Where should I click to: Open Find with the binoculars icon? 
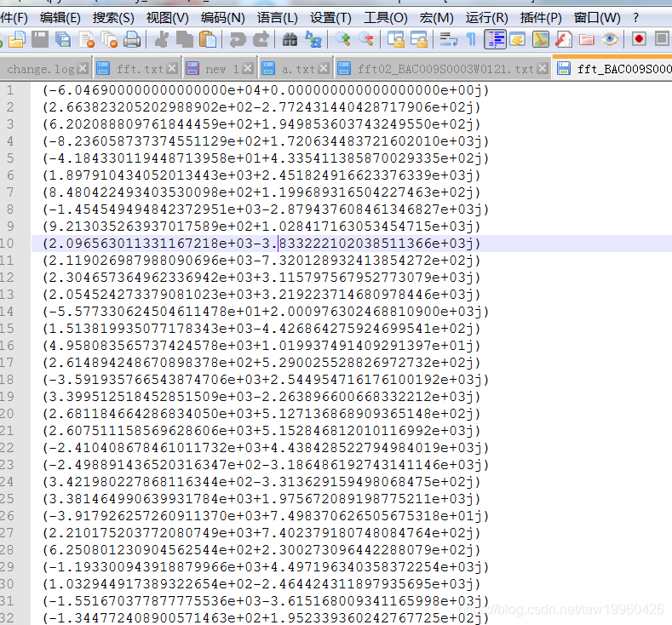click(x=290, y=40)
